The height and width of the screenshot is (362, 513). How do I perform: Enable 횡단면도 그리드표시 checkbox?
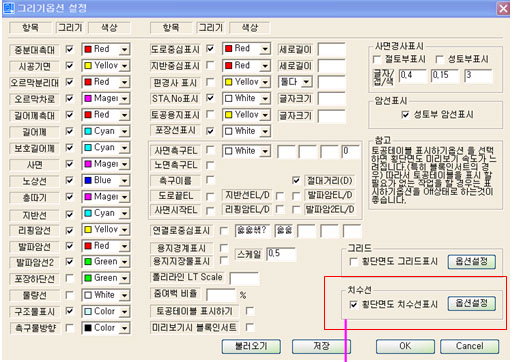pos(353,262)
